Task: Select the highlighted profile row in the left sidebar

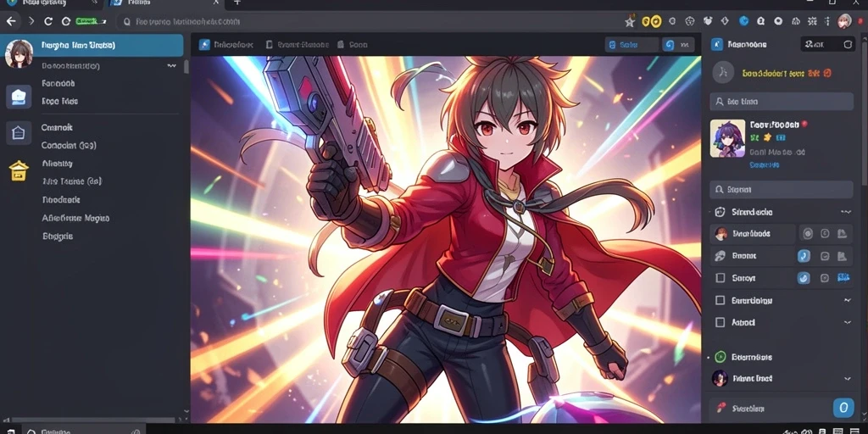Action: click(92, 46)
